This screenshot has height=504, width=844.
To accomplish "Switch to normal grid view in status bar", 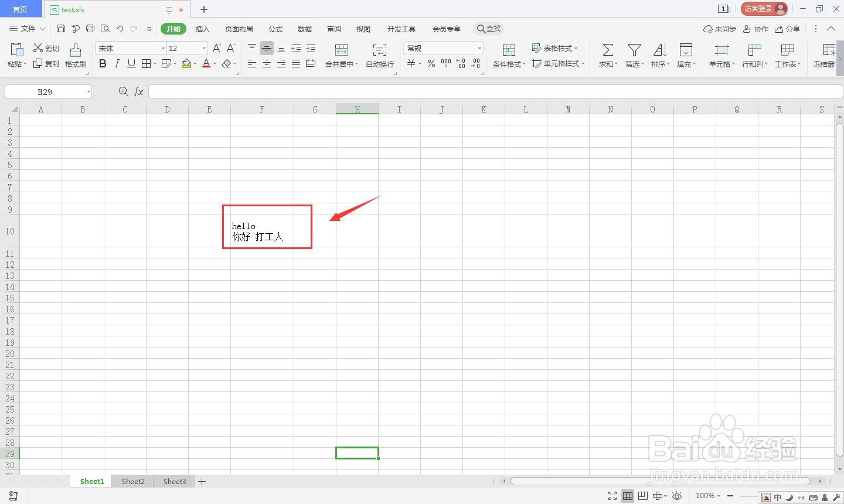I will 628,496.
